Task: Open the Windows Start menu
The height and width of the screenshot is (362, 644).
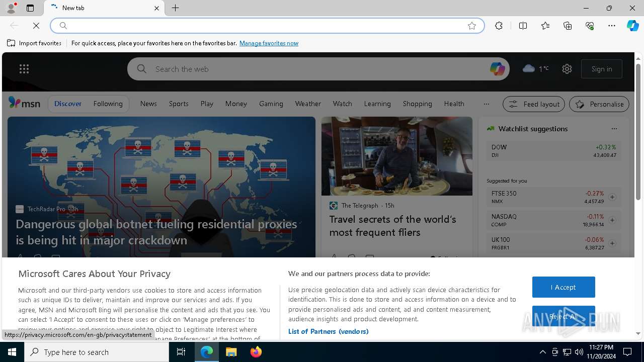Action: click(x=12, y=352)
